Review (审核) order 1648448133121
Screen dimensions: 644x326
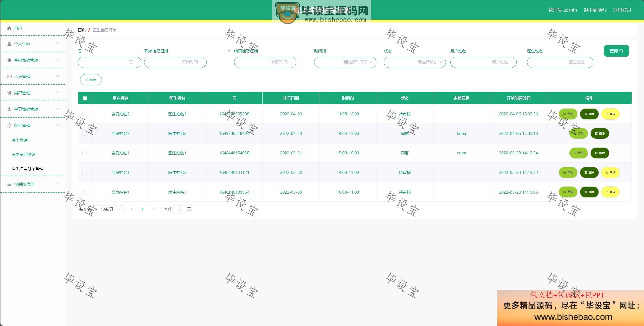coord(610,172)
